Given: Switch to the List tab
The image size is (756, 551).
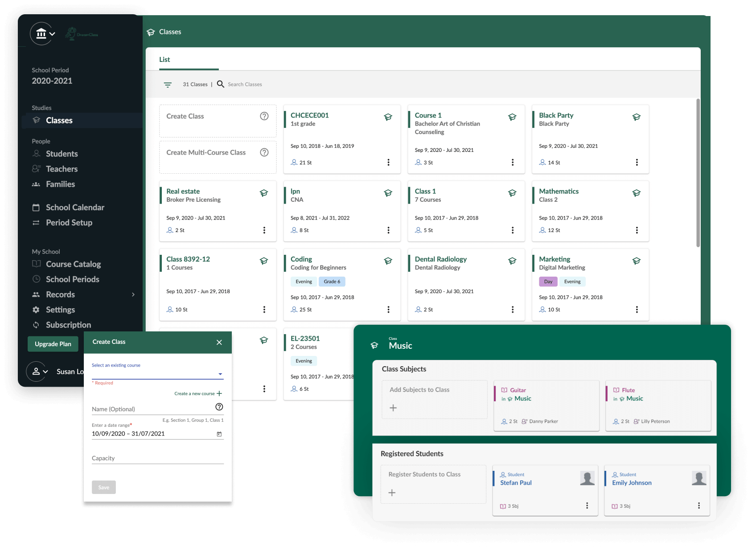Looking at the screenshot, I should (164, 59).
